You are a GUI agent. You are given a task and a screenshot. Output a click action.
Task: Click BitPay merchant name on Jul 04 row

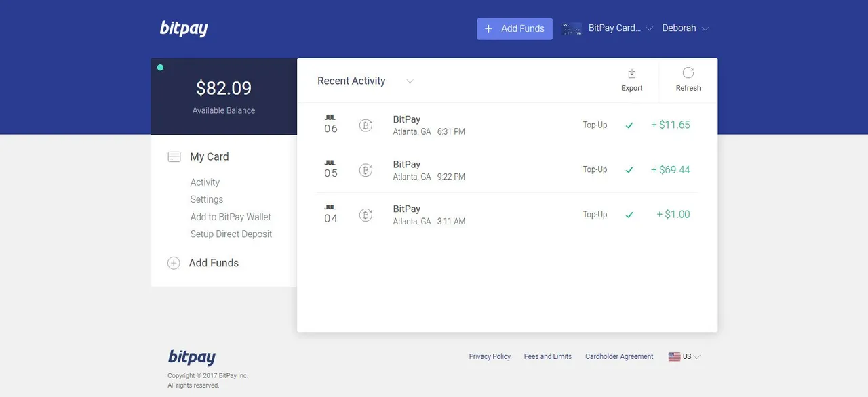(407, 209)
